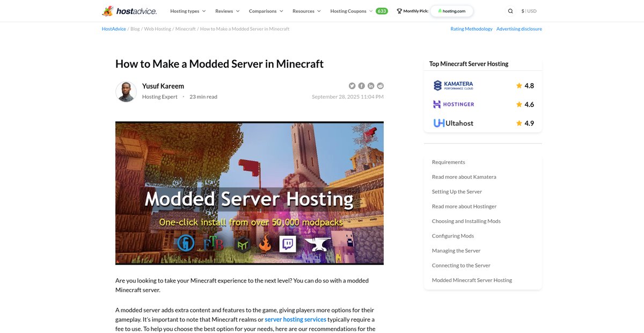This screenshot has width=644, height=333.
Task: Jump to Read more about Kamatera
Action: 464,177
